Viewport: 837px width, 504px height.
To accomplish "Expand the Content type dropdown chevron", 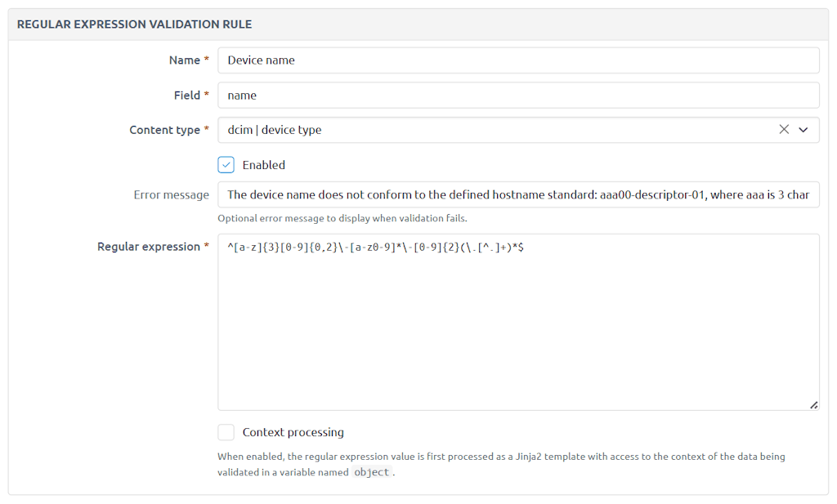I will [x=803, y=130].
